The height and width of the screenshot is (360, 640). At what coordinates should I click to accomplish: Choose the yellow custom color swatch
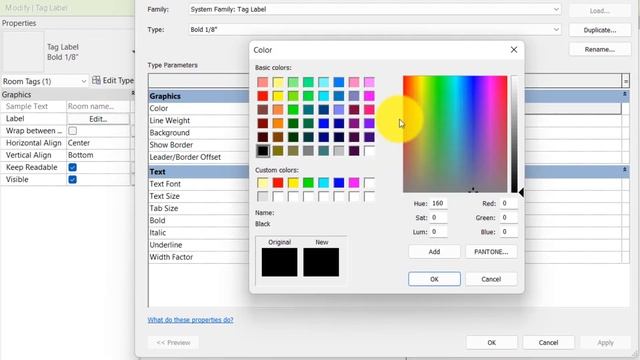293,182
